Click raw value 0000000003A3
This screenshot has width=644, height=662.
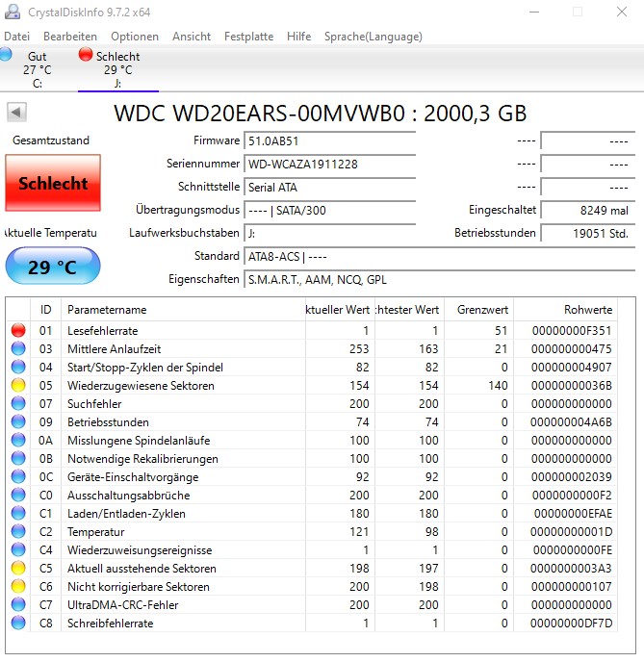click(571, 569)
